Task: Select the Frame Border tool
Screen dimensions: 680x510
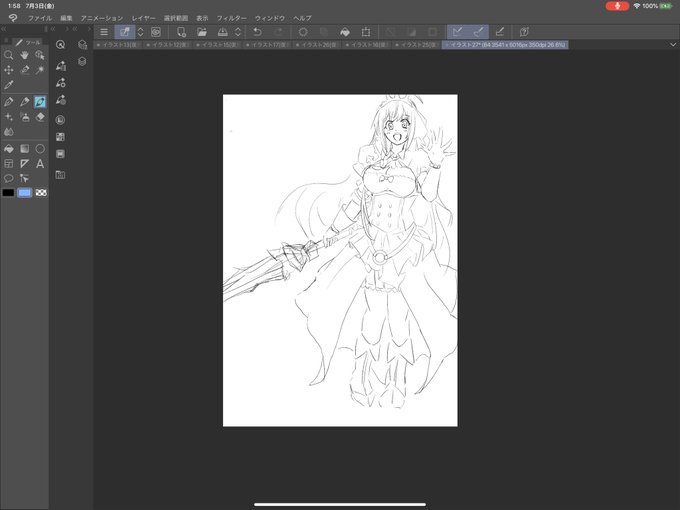Action: click(x=8, y=163)
